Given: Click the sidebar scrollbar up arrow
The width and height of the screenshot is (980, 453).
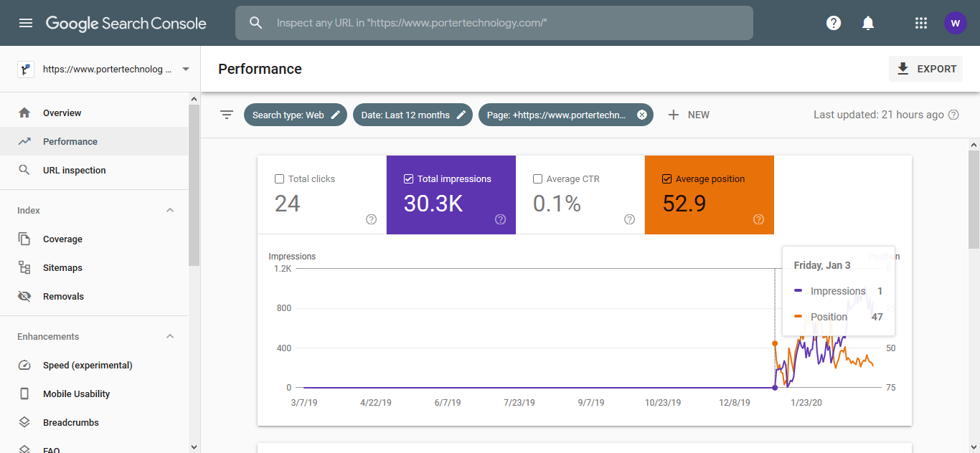Looking at the screenshot, I should click(194, 98).
